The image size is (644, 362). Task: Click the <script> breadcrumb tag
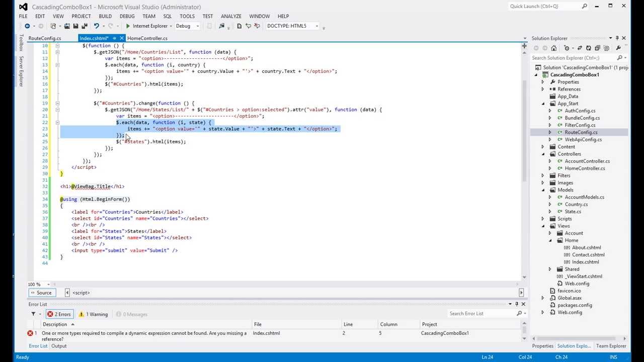[81, 293]
